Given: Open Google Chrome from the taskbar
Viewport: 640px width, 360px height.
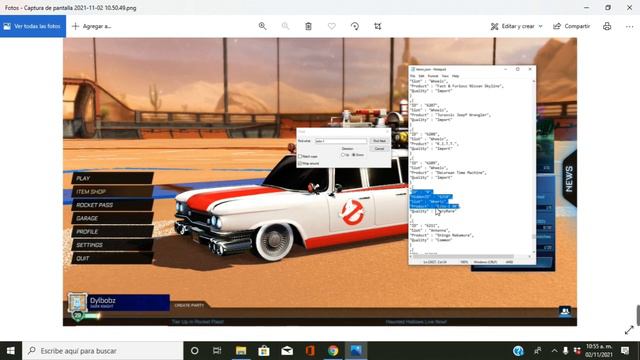Looking at the screenshot, I should (333, 351).
